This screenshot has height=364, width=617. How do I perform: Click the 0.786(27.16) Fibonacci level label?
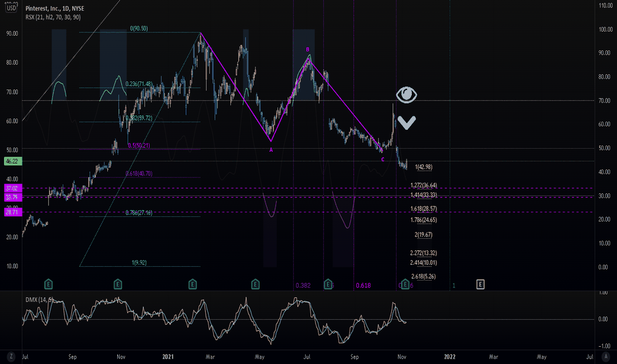click(139, 213)
